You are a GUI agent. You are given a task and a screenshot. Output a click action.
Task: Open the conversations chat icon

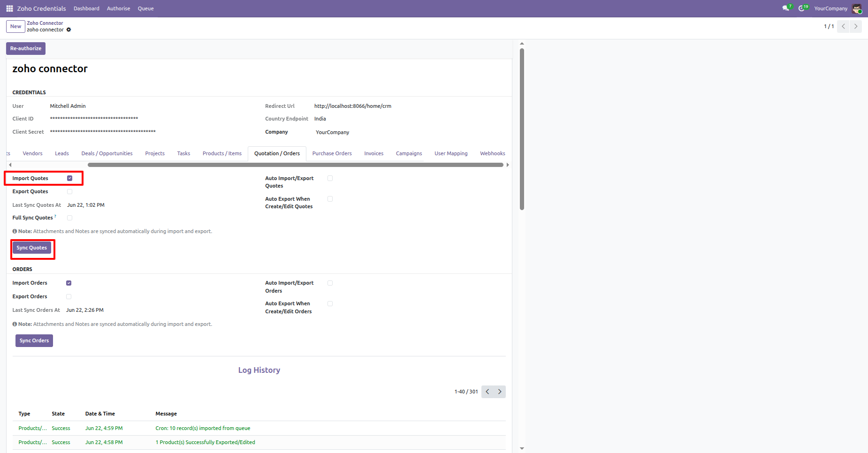(786, 8)
